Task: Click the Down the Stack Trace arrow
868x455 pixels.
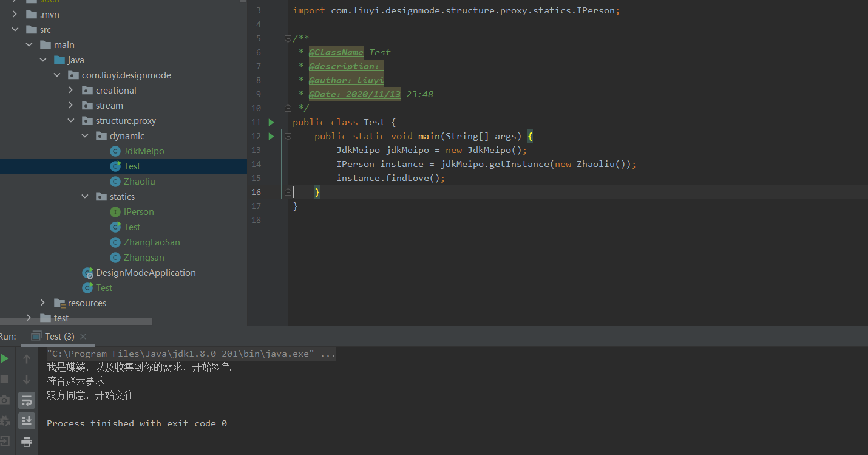Action: tap(27, 380)
